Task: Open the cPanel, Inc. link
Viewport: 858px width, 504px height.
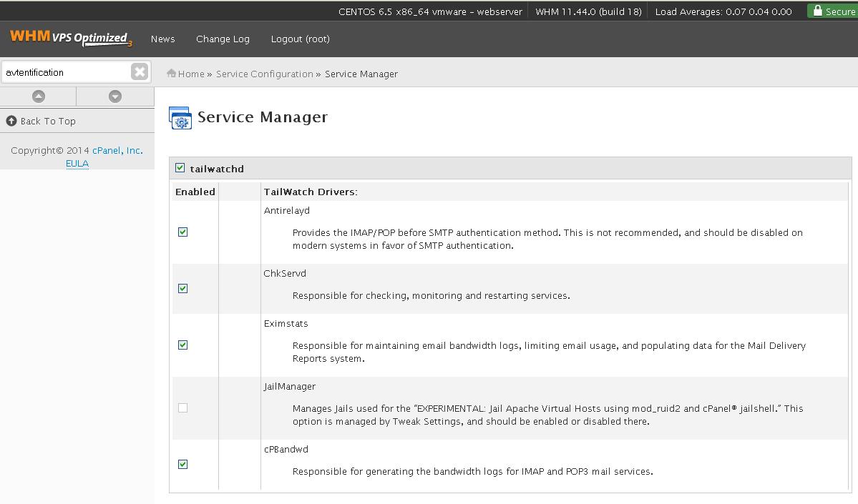Action: (x=117, y=150)
